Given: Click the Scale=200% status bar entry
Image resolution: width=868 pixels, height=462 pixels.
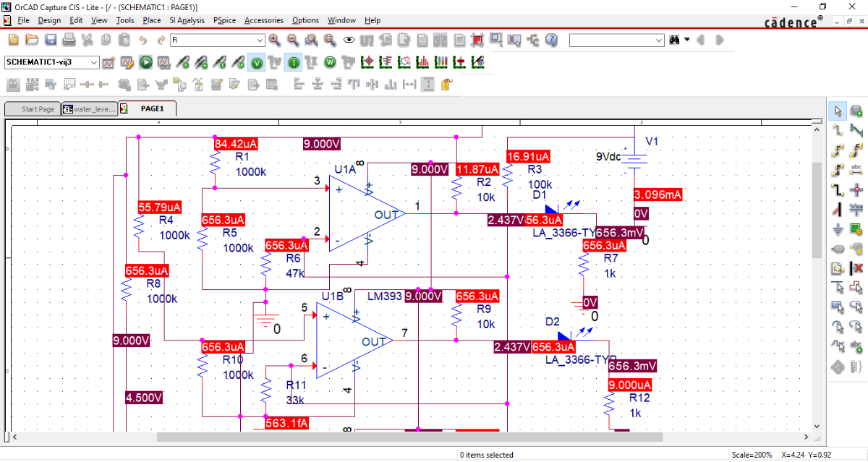Looking at the screenshot, I should click(x=752, y=455).
